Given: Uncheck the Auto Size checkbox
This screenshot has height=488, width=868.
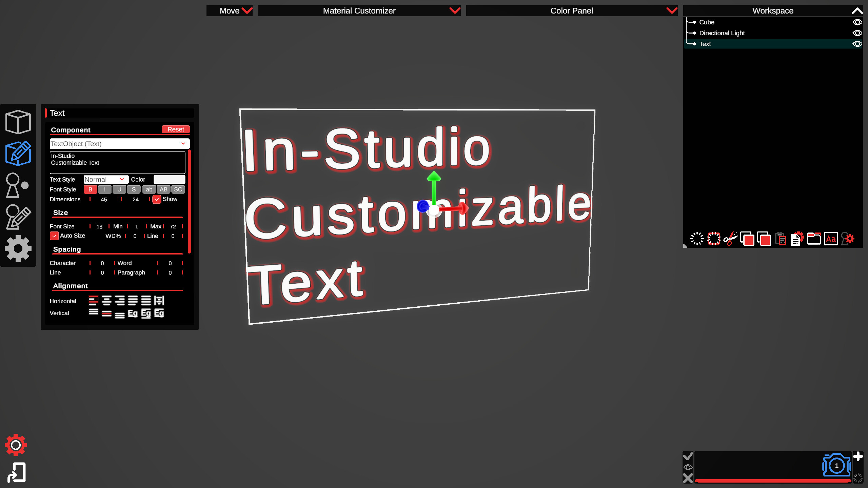Looking at the screenshot, I should (x=54, y=236).
